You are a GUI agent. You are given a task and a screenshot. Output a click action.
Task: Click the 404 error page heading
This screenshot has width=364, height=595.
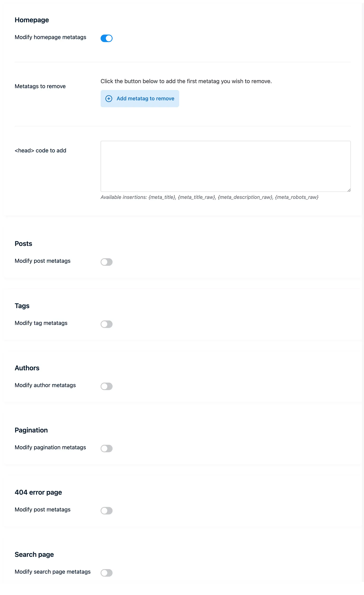click(38, 492)
